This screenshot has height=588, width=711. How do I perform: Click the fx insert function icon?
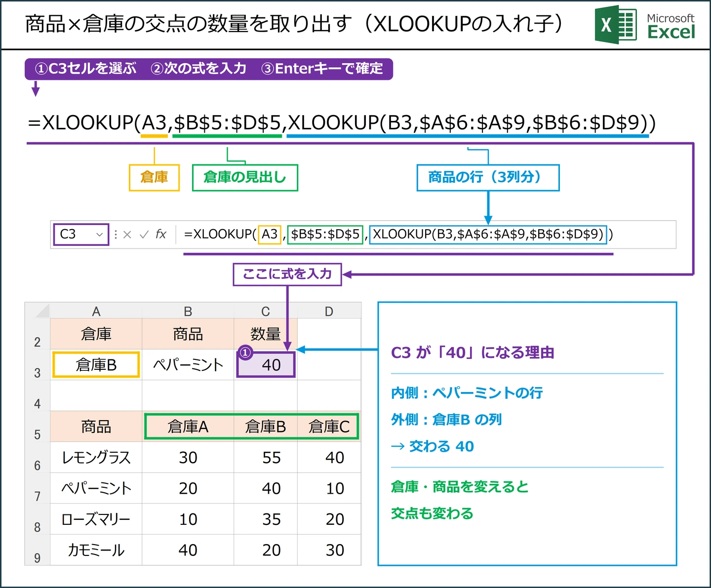pyautogui.click(x=161, y=234)
